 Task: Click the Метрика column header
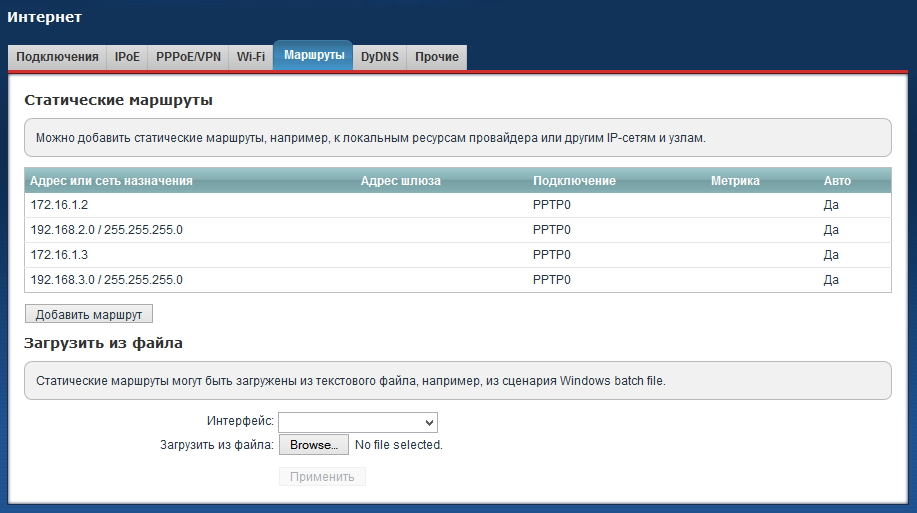pyautogui.click(x=735, y=181)
